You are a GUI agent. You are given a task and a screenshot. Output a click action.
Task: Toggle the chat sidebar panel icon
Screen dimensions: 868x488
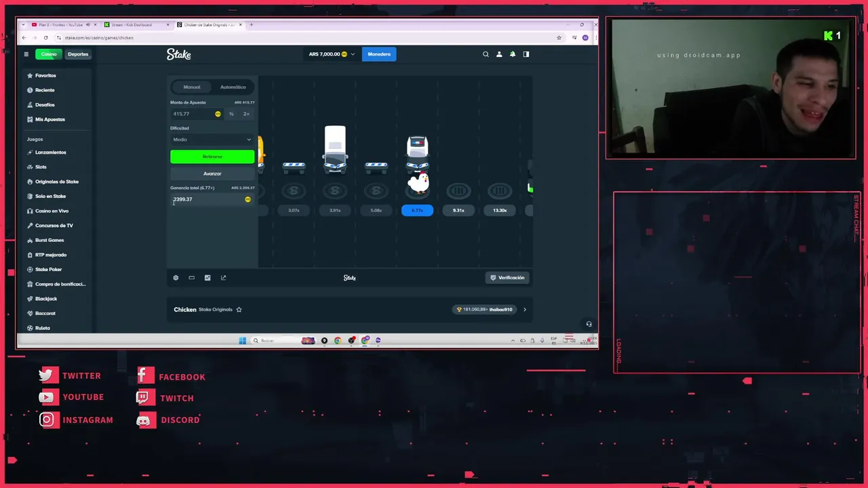pyautogui.click(x=526, y=54)
